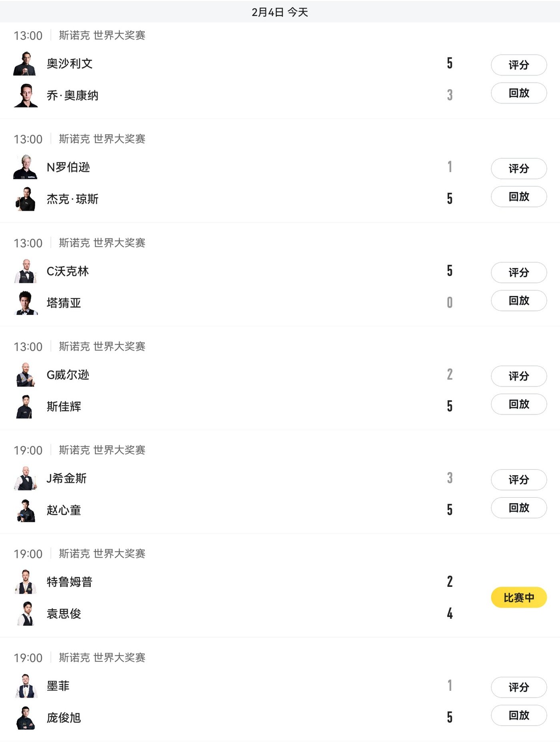
Task: Click the C沃克林 player avatar
Action: pos(26,271)
